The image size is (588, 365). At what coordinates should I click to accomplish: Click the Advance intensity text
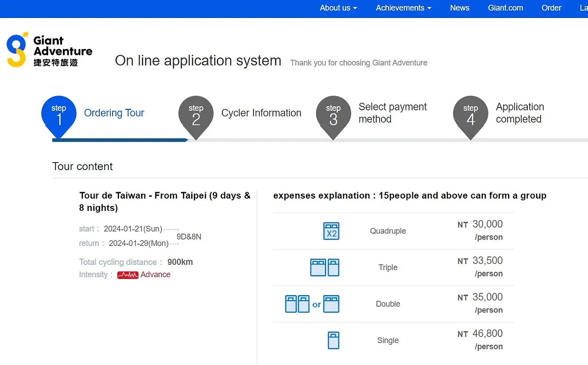tap(155, 274)
